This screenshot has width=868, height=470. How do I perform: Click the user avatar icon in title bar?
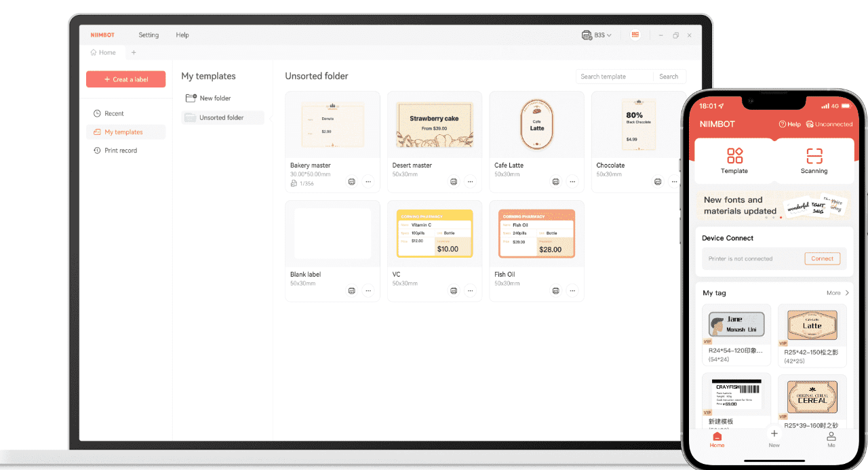click(635, 35)
